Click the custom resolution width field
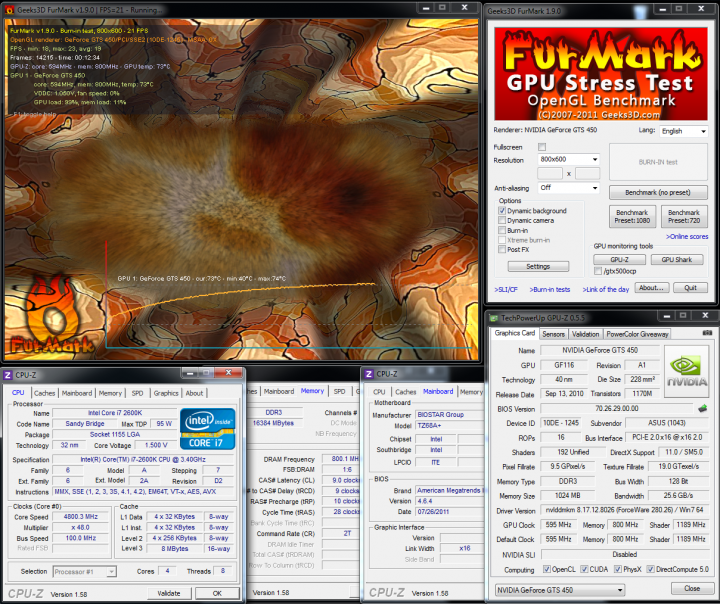 (550, 174)
